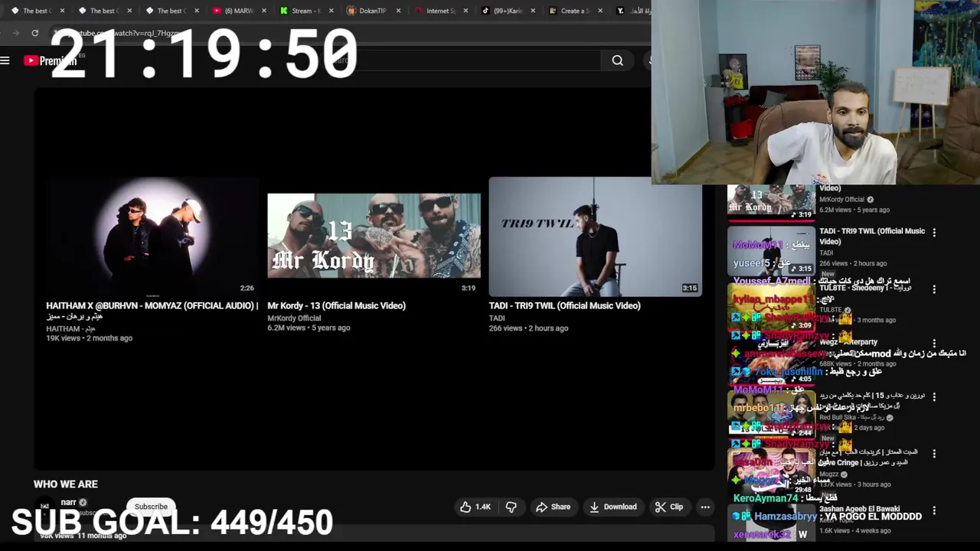
Task: Like the video showing 1.4K likes
Action: (475, 507)
